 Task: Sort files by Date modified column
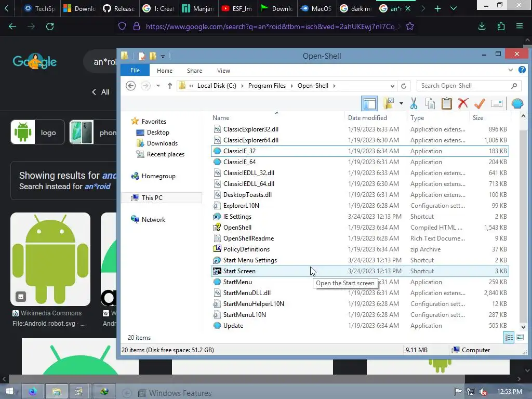point(367,118)
